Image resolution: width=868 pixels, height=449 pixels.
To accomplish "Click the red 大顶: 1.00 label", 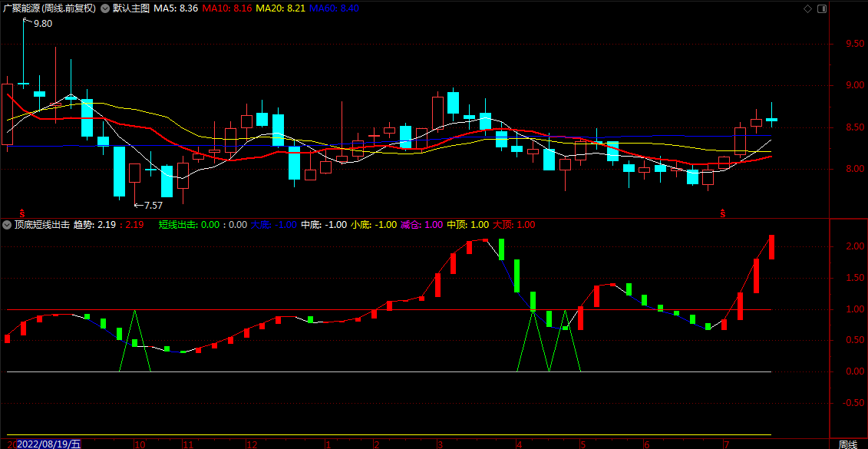I will point(514,225).
